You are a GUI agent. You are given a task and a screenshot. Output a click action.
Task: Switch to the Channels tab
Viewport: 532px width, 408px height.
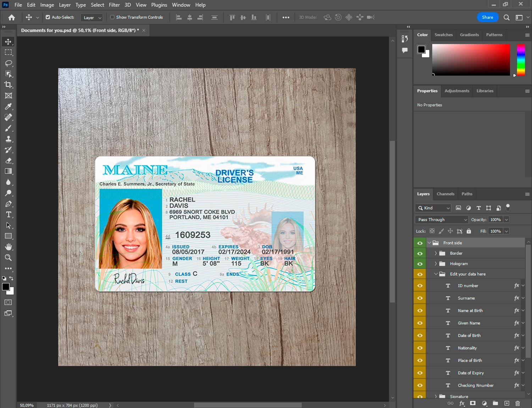445,194
